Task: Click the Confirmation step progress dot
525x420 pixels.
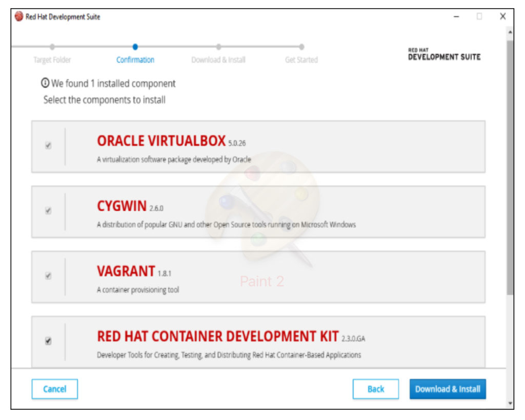Action: (x=135, y=47)
